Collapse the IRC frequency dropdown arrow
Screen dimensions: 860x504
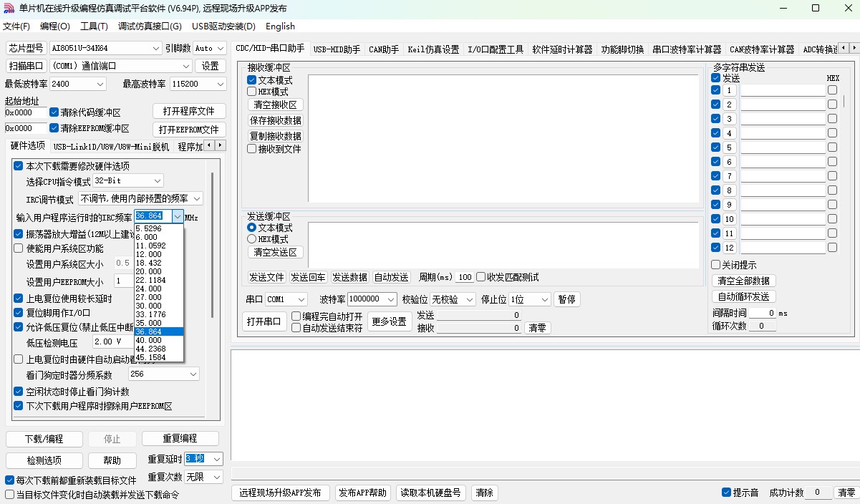pyautogui.click(x=178, y=216)
